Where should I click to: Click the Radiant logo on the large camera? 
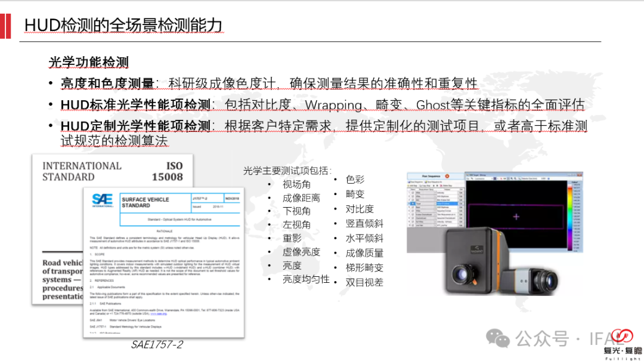476,250
